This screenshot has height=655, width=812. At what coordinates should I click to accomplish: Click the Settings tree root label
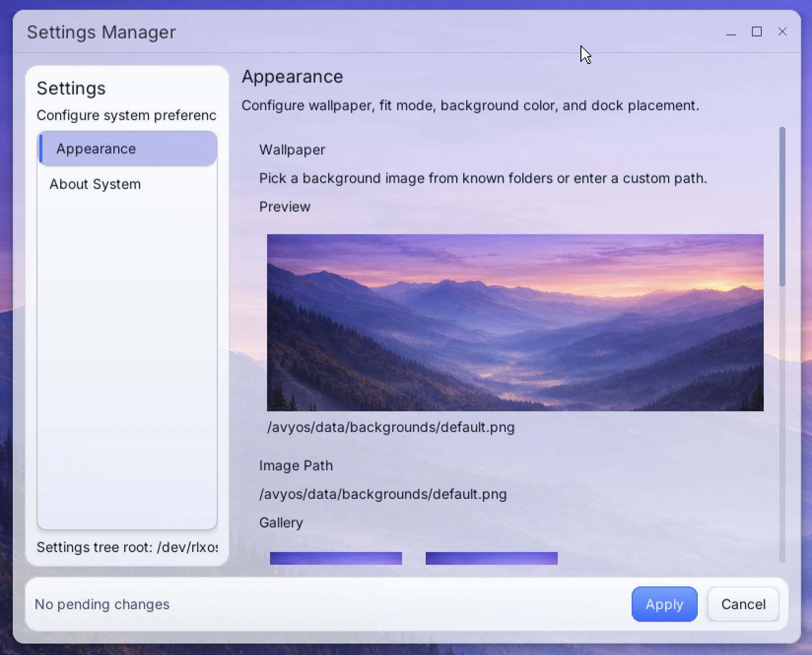[x=127, y=547]
